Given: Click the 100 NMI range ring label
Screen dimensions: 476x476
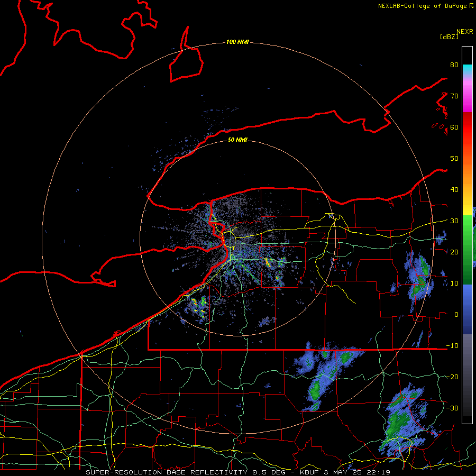Looking at the screenshot, I should point(237,42).
